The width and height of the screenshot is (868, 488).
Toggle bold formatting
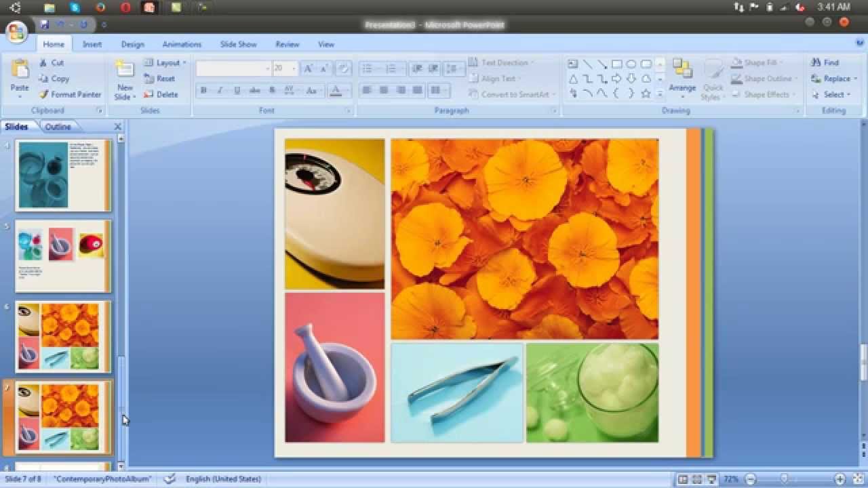(x=203, y=90)
